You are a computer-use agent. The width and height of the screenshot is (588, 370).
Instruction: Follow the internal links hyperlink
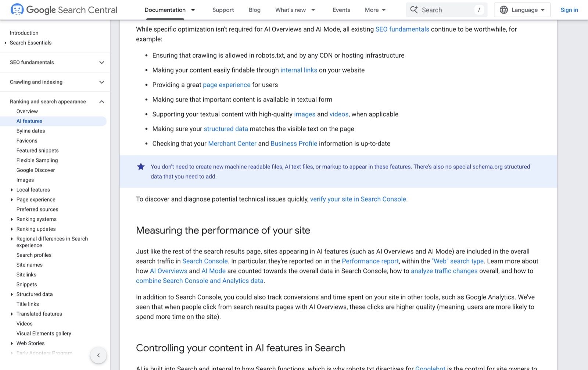click(x=299, y=70)
